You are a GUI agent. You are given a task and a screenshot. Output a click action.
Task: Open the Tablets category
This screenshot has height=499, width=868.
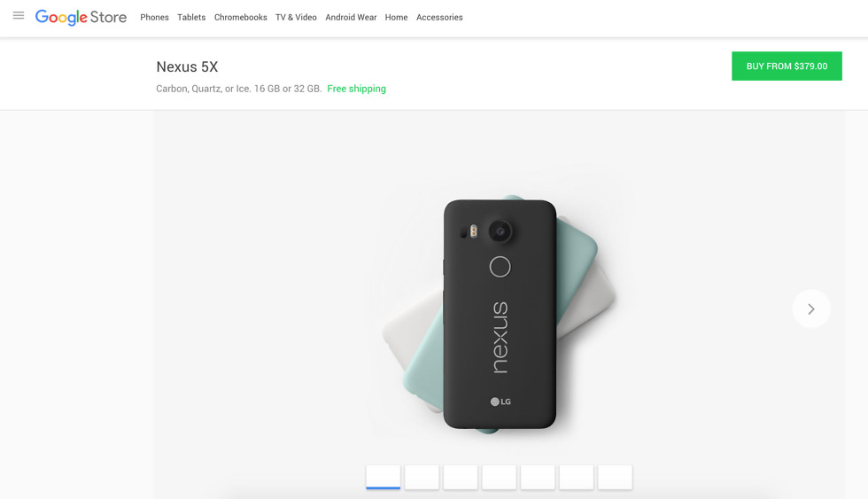(x=191, y=17)
